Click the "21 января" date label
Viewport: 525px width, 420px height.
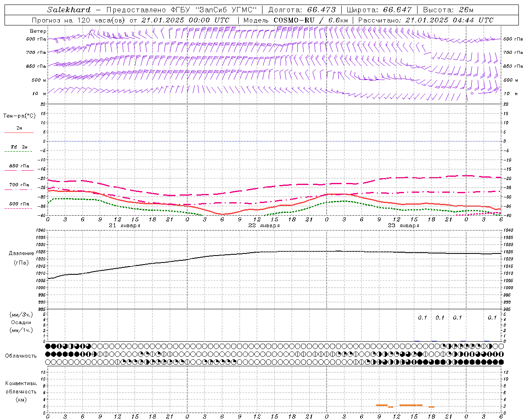(124, 226)
